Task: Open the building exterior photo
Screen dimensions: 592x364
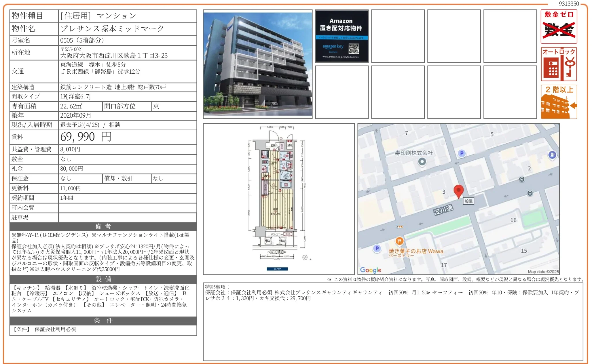Action: [x=257, y=64]
